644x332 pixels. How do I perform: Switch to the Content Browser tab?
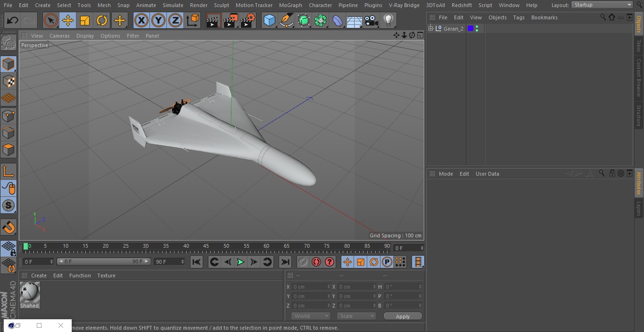[639, 78]
